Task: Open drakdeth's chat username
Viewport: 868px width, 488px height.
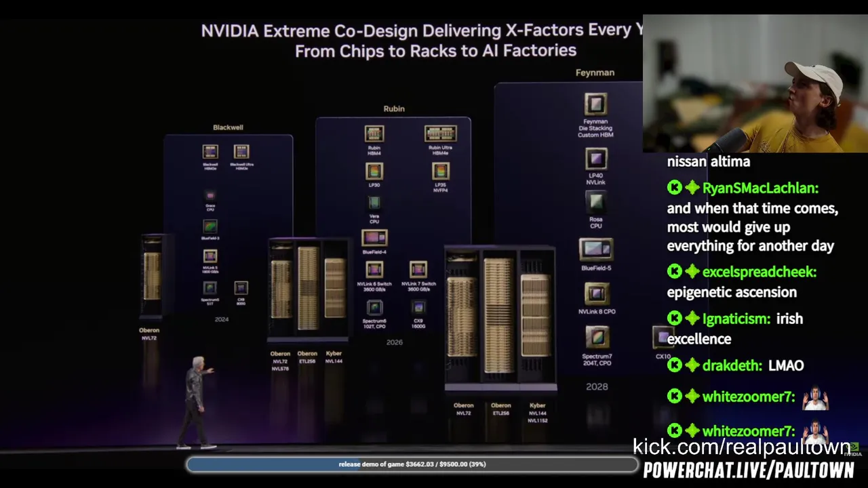Action: point(732,366)
